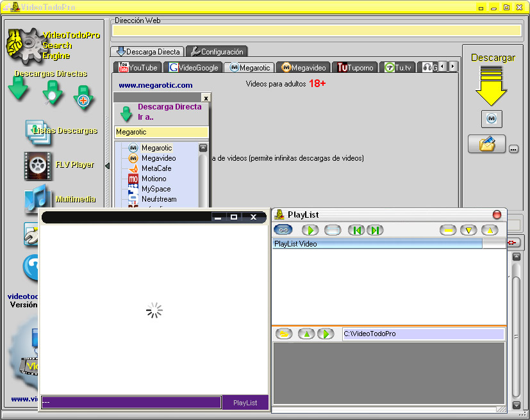The height and width of the screenshot is (420, 530).
Task: Select the Tuporno tab
Action: click(x=355, y=67)
